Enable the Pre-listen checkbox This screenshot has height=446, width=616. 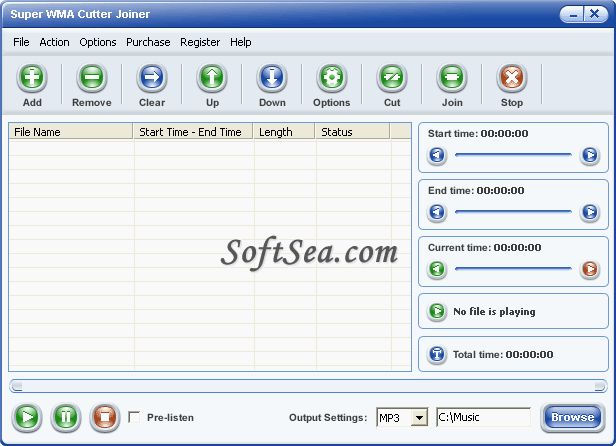coord(134,417)
